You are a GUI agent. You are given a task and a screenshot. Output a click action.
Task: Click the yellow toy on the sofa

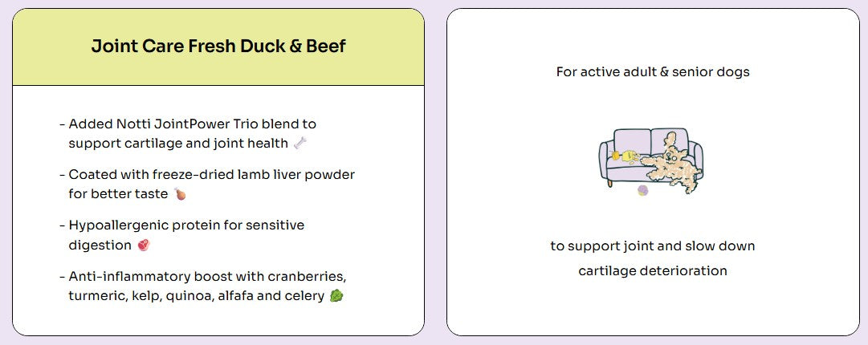(x=623, y=156)
